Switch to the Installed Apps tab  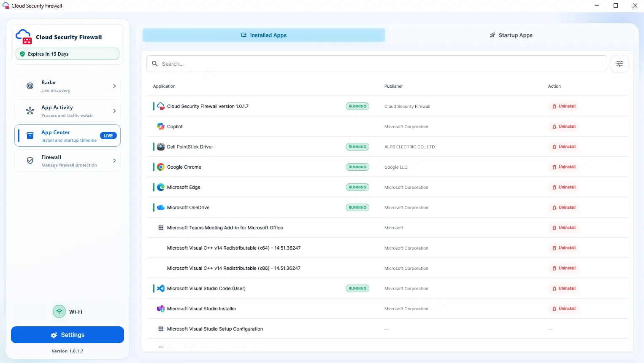tap(264, 35)
